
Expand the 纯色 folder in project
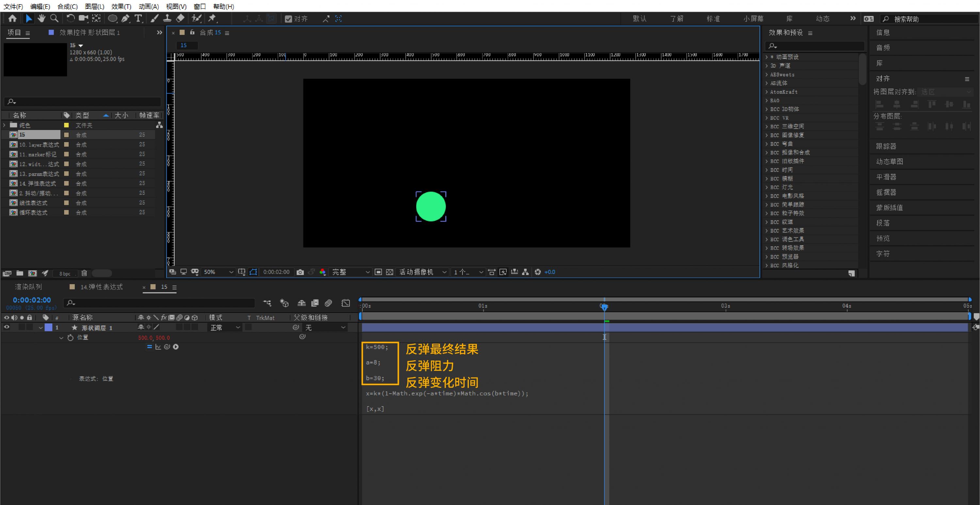pos(5,125)
